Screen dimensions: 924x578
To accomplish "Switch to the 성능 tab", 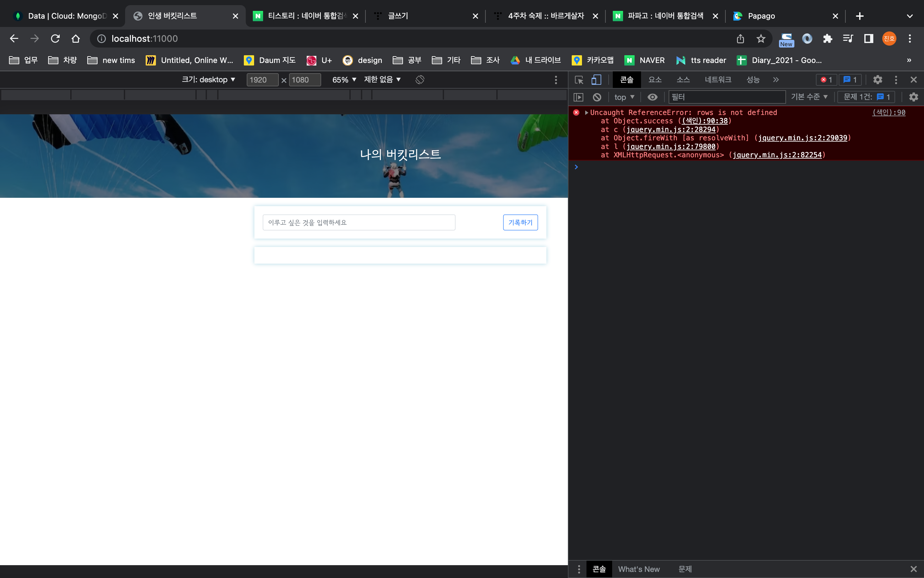I will click(753, 80).
